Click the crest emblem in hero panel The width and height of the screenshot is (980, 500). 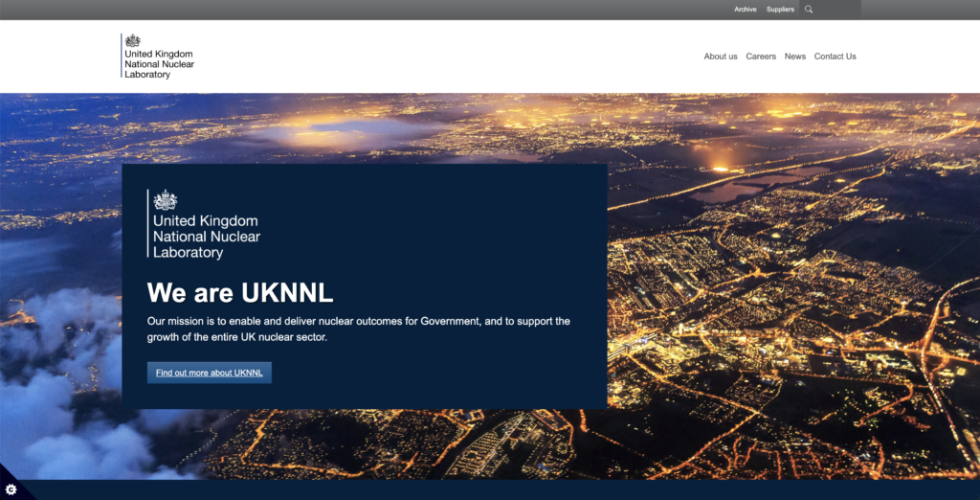coord(166,200)
